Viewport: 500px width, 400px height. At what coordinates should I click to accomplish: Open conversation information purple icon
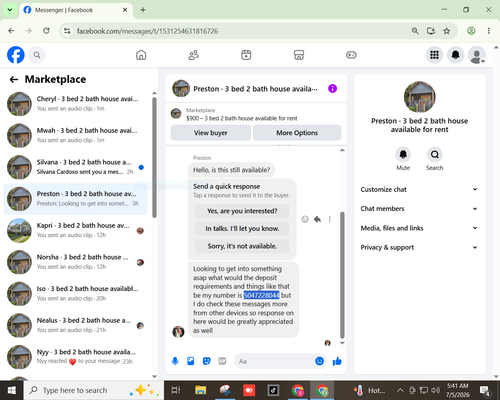[332, 89]
